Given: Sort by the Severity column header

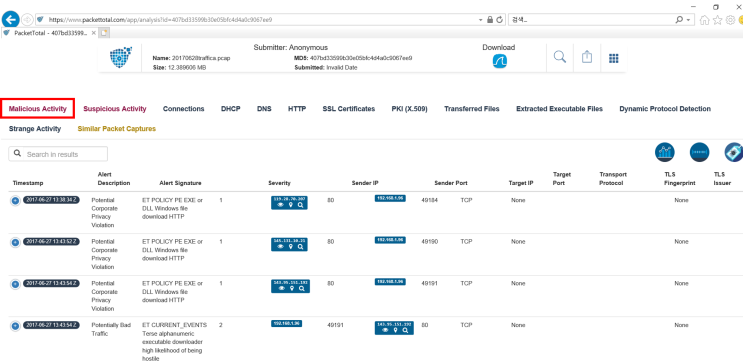Looking at the screenshot, I should 279,183.
